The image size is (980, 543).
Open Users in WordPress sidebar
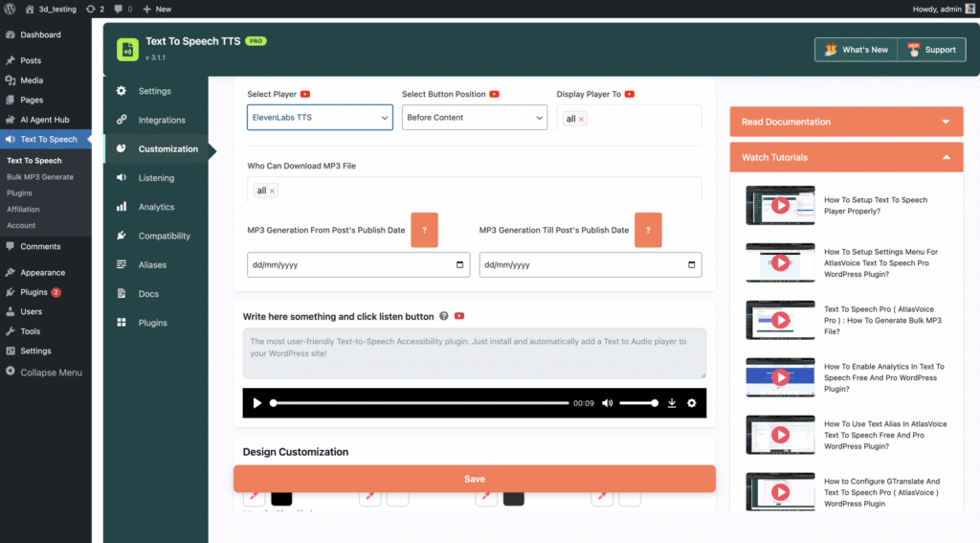coord(31,311)
